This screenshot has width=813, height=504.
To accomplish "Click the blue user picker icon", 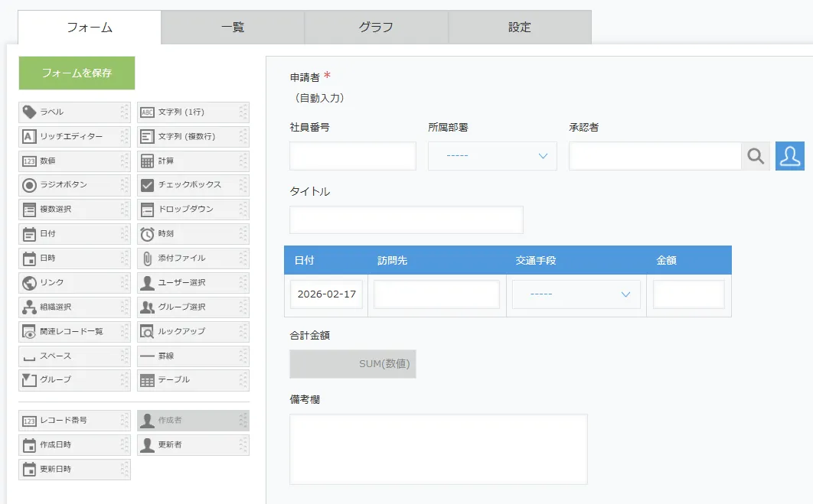I will coord(789,156).
